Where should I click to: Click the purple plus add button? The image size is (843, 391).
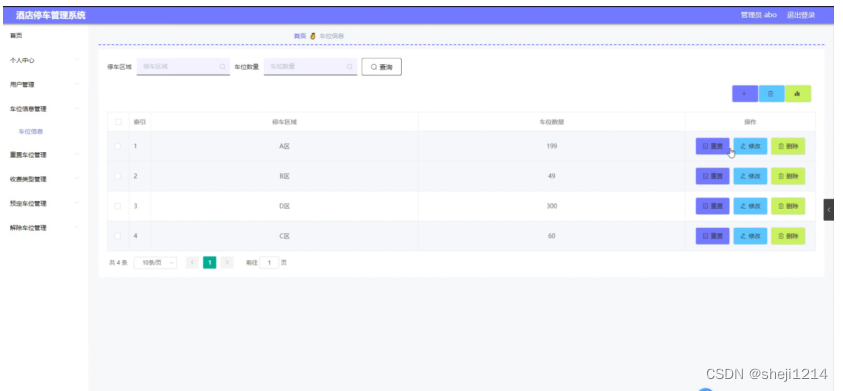(x=745, y=94)
